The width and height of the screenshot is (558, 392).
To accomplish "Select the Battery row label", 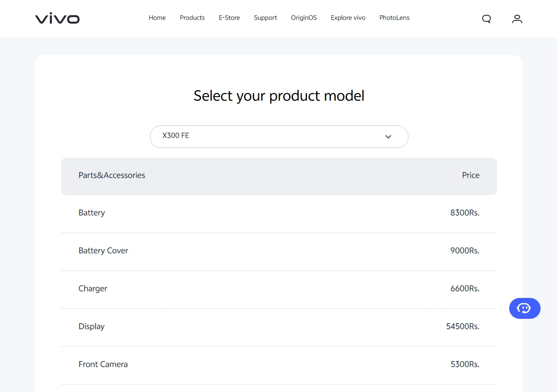I will pos(92,213).
